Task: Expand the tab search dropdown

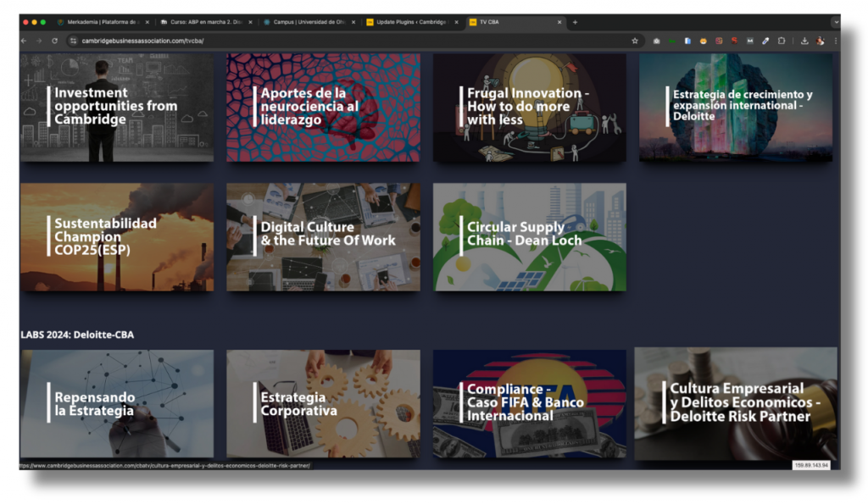Action: (835, 22)
